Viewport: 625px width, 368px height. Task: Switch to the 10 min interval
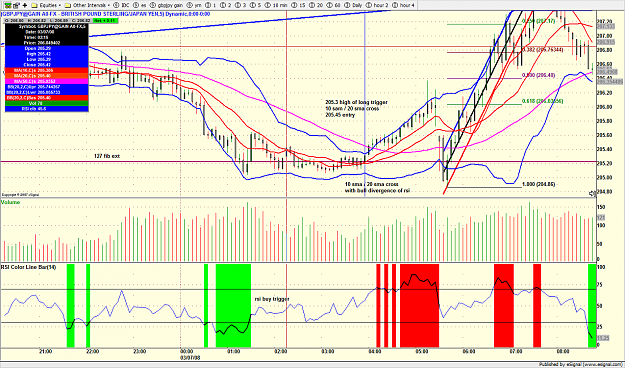click(277, 5)
